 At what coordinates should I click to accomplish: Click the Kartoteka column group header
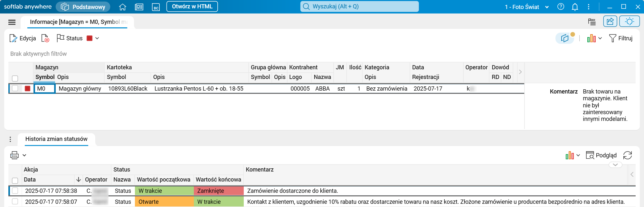(177, 67)
